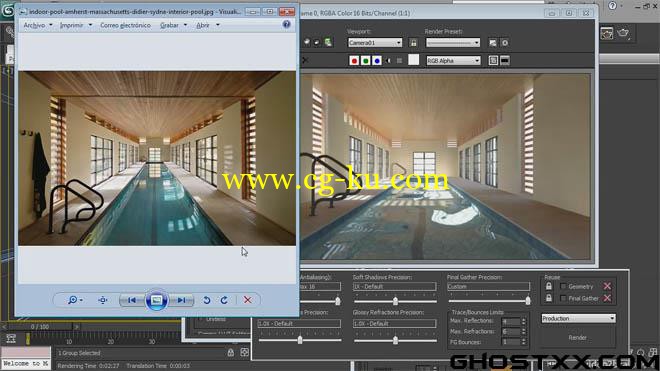
Task: Click the Welcome to MAXScript listener field
Action: click(x=25, y=363)
